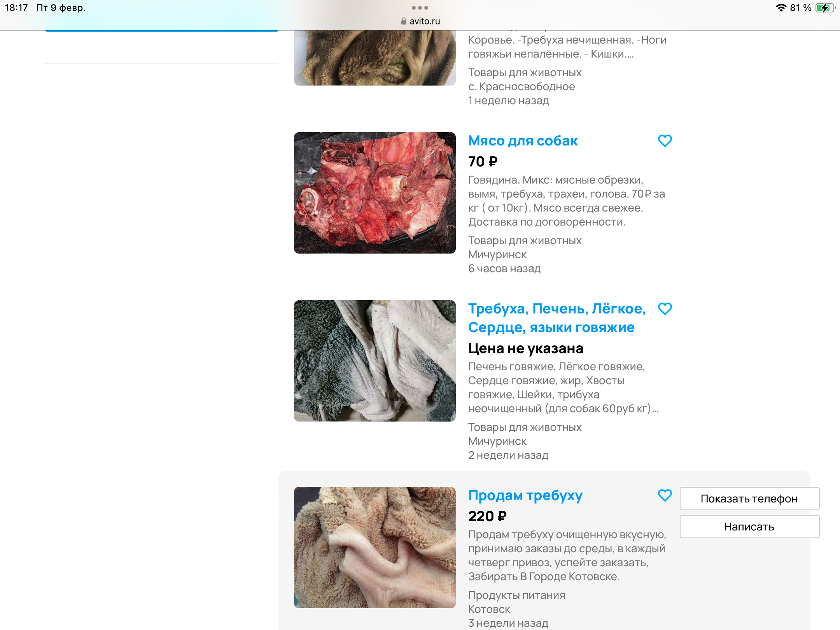Image resolution: width=840 pixels, height=630 pixels.
Task: Add 'Продам требуху' to favorites heart
Action: coord(665,495)
